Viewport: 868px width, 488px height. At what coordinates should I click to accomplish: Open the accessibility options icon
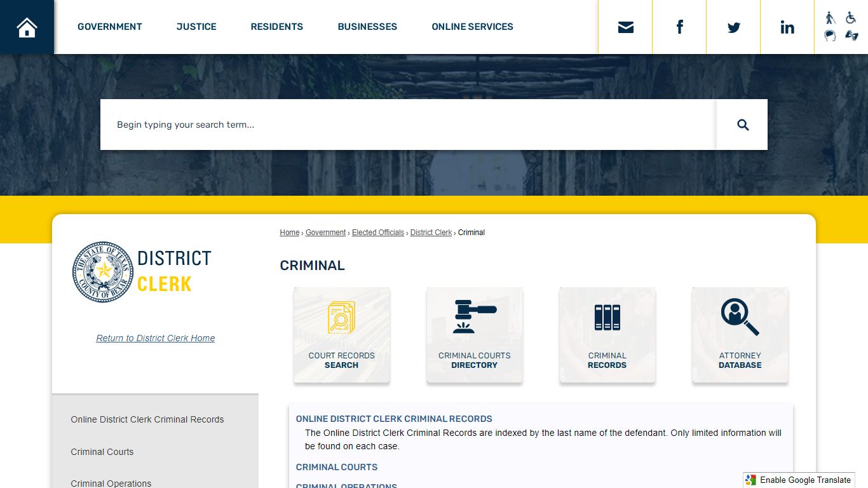pyautogui.click(x=841, y=27)
